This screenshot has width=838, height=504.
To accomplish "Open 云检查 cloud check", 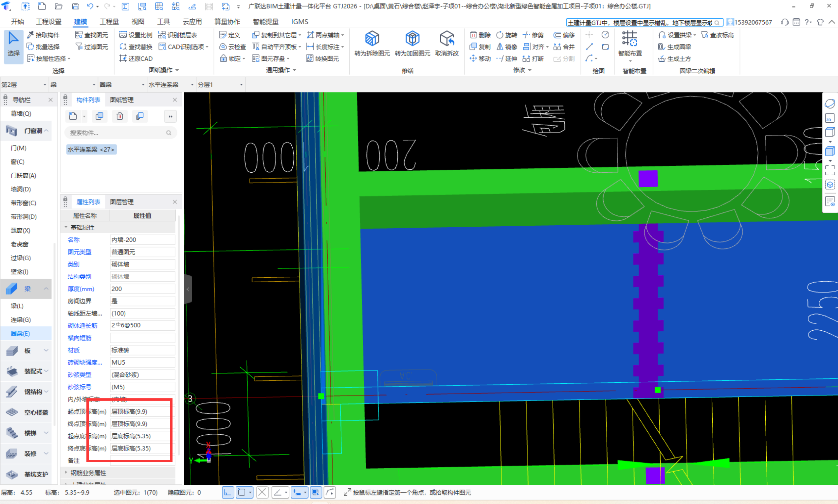I will click(233, 47).
